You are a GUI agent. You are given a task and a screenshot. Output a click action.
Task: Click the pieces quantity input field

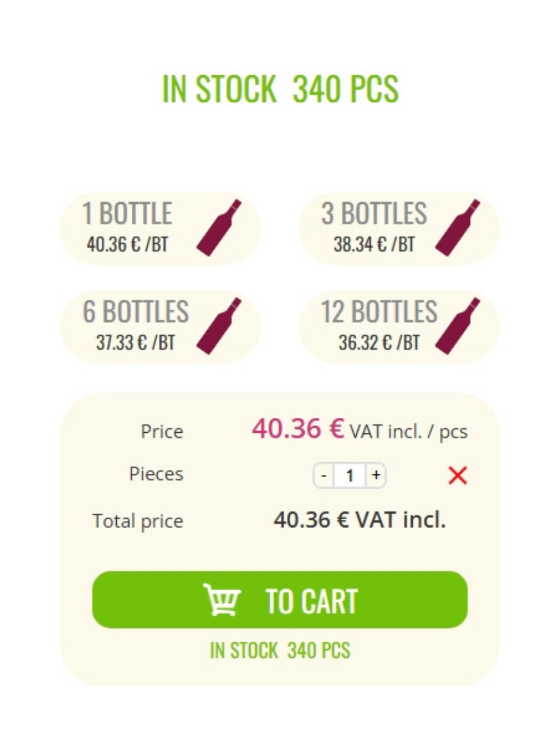tap(350, 475)
